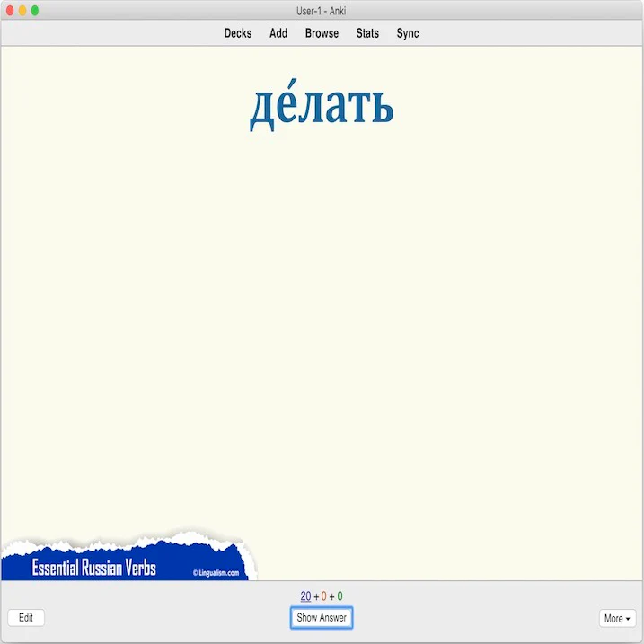Reveal the card with Show Answer
Screen dimensions: 644x644
pyautogui.click(x=322, y=618)
